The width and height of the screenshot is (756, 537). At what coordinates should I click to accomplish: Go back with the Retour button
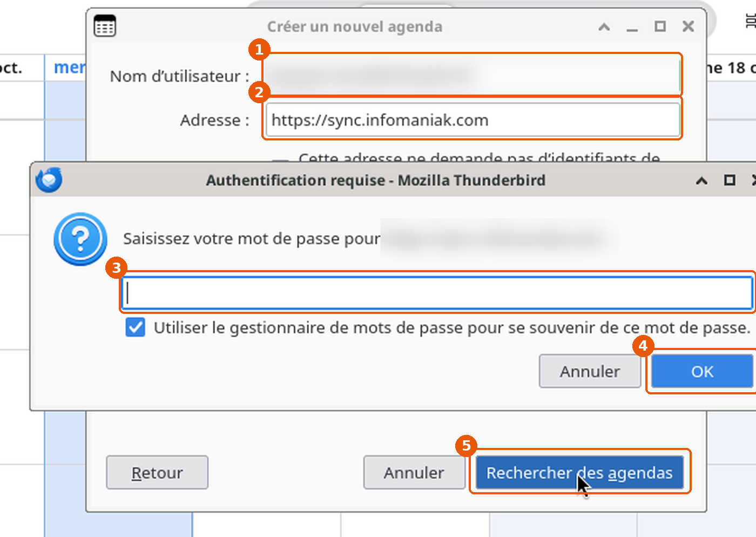[x=157, y=472]
